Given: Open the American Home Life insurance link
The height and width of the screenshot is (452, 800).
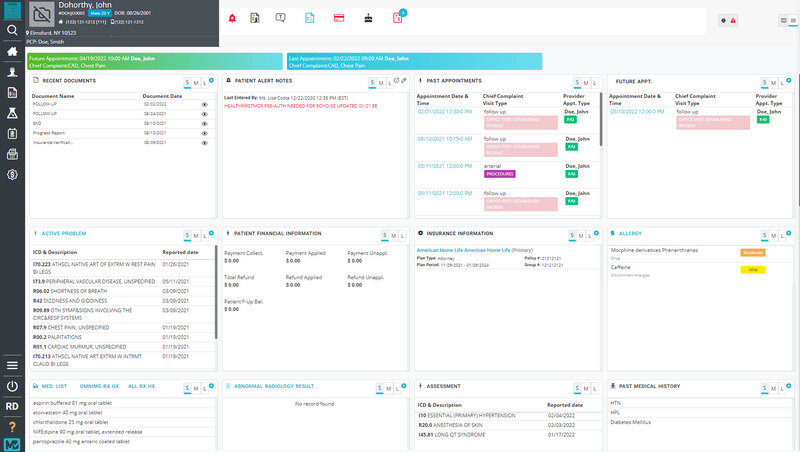Looking at the screenshot, I should 463,250.
